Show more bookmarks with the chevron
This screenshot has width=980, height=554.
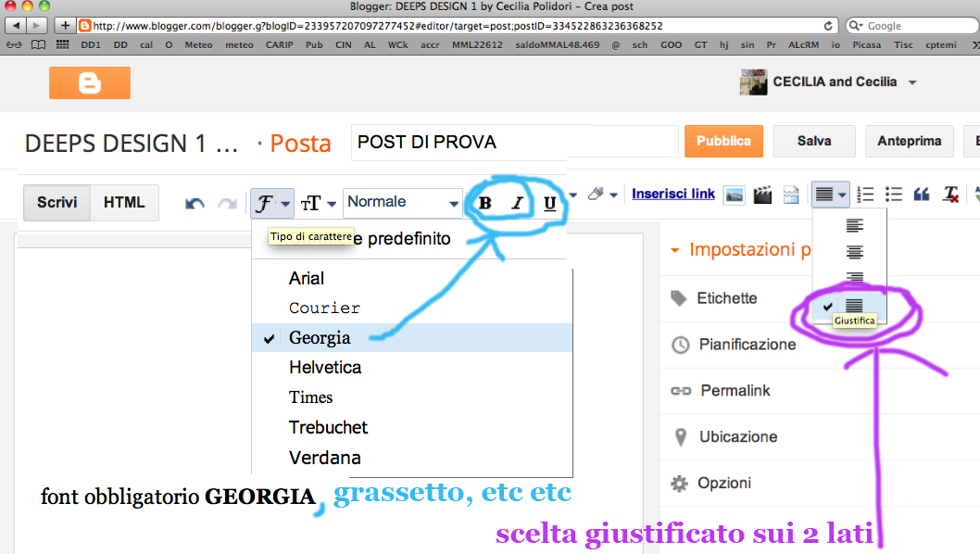(x=975, y=45)
